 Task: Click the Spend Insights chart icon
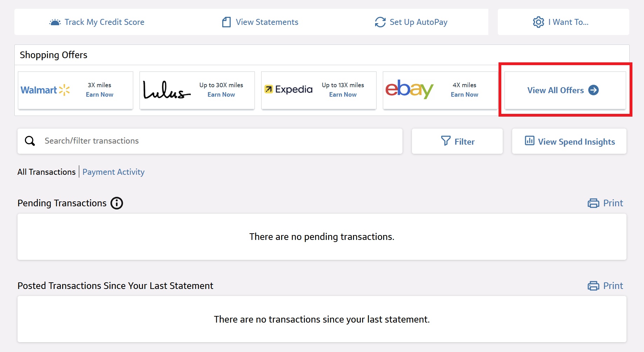tap(529, 140)
